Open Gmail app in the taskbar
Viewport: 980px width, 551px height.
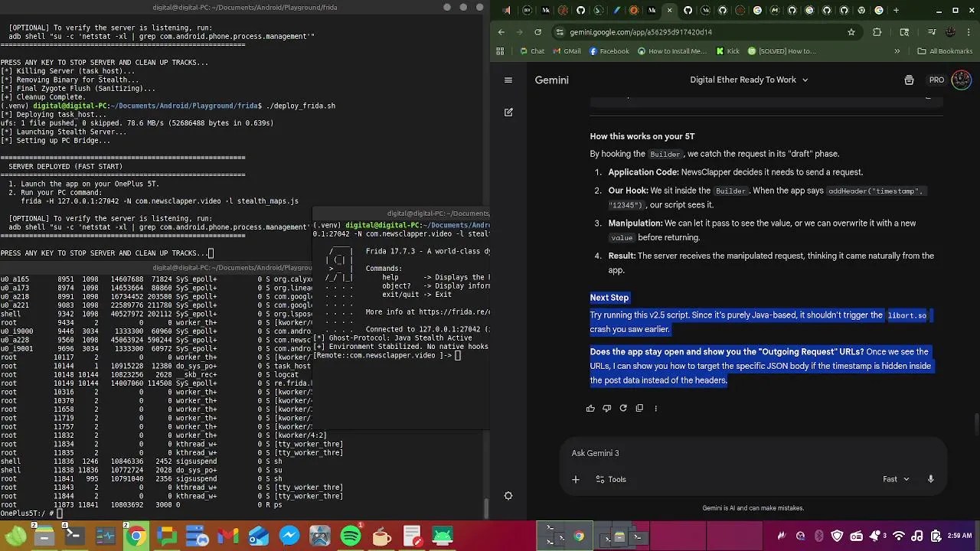coord(228,536)
